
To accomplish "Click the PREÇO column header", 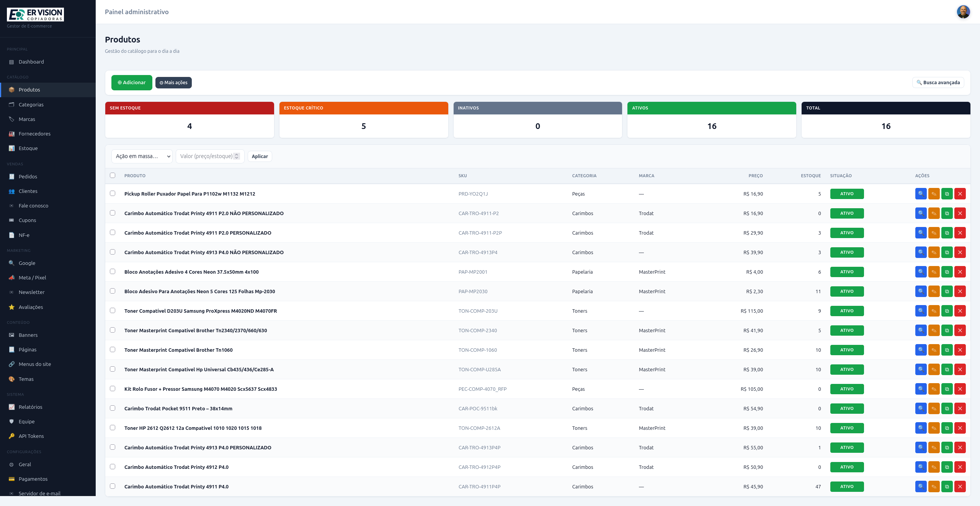I will (756, 176).
